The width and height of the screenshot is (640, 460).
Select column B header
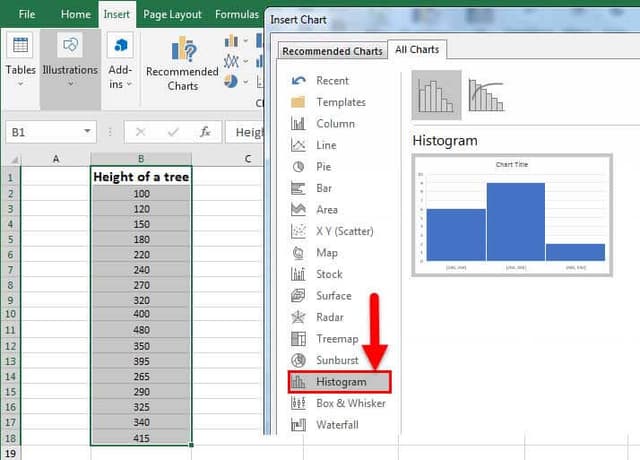[x=141, y=158]
